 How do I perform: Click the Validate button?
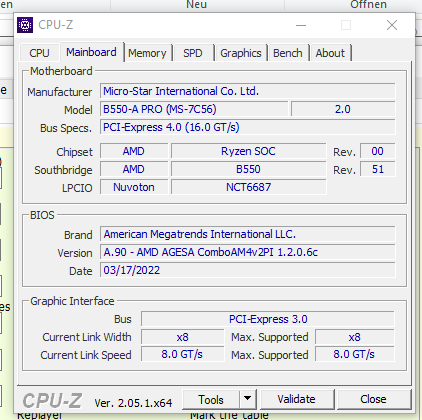(x=296, y=399)
